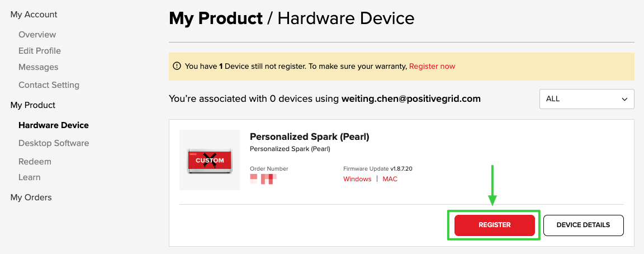644x254 pixels.
Task: Open My Orders
Action: [31, 197]
